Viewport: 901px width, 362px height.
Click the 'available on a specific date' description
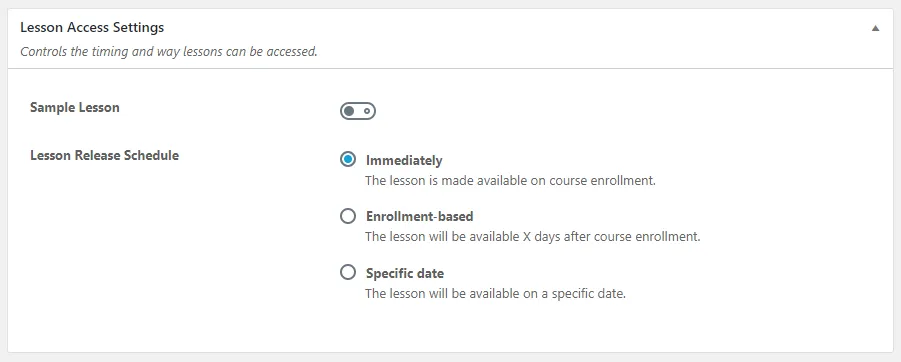point(495,293)
